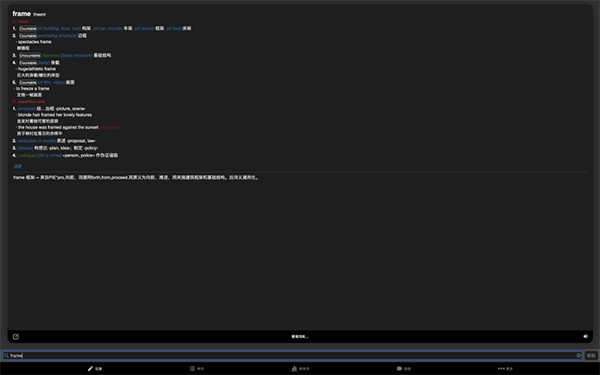The height and width of the screenshot is (375, 600).
Task: Click the blue "(basic structure)" label
Action: coord(77,55)
